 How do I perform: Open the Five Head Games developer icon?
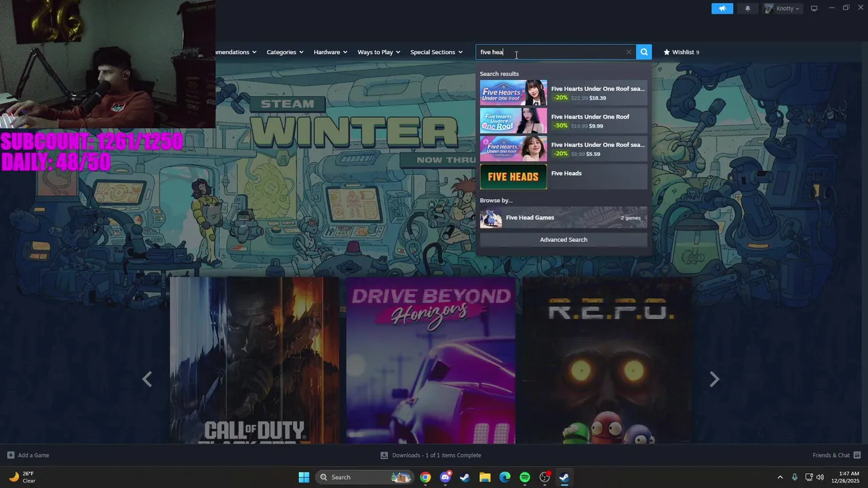click(491, 218)
